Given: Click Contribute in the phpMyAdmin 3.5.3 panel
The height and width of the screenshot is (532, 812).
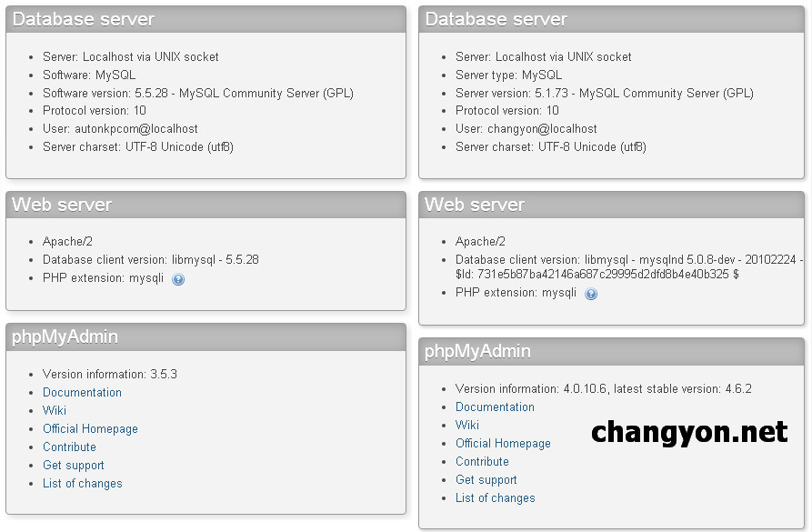Looking at the screenshot, I should click(69, 447).
